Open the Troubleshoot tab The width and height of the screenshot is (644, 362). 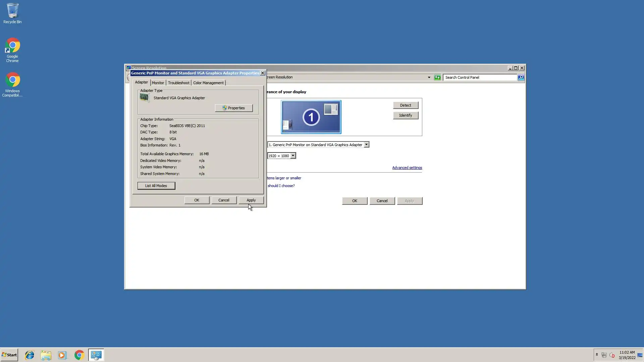click(178, 83)
